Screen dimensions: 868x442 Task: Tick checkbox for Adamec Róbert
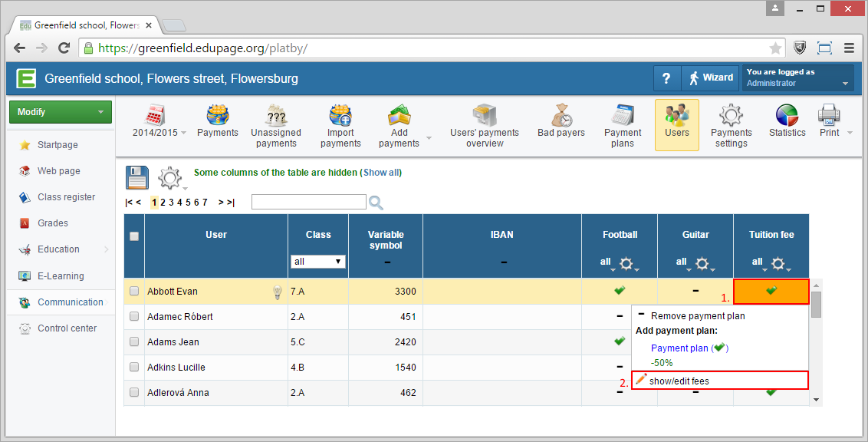[134, 316]
